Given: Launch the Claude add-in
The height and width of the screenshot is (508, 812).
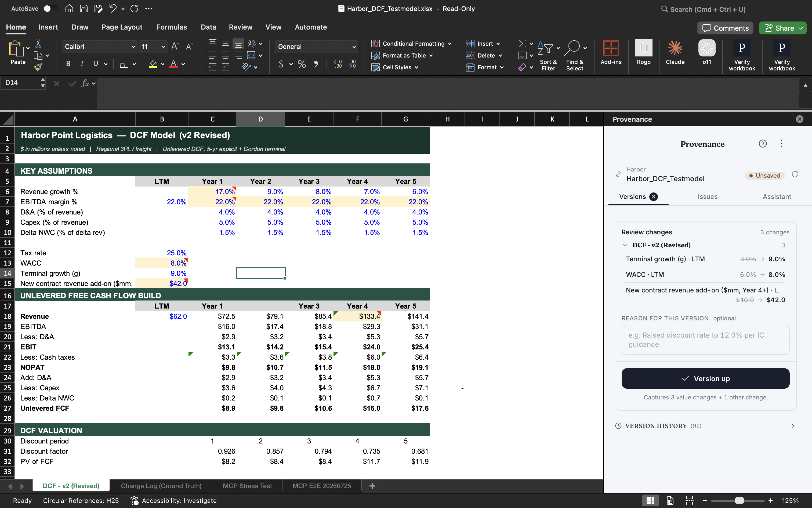Looking at the screenshot, I should [x=675, y=48].
